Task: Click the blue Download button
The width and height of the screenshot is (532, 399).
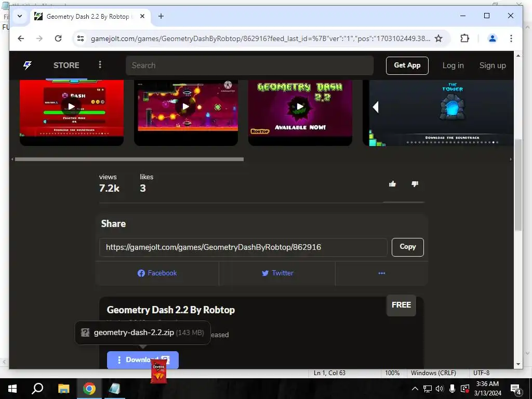Action: tap(142, 360)
